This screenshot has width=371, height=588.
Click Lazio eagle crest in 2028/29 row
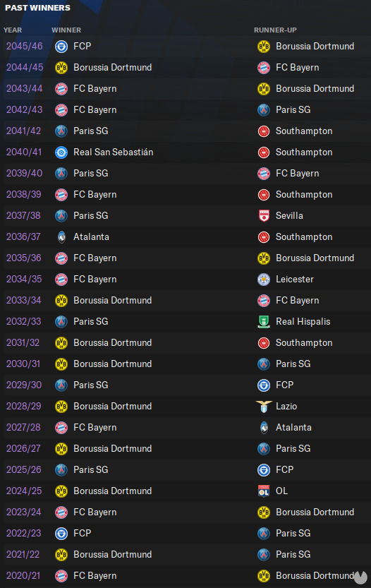[x=264, y=407]
